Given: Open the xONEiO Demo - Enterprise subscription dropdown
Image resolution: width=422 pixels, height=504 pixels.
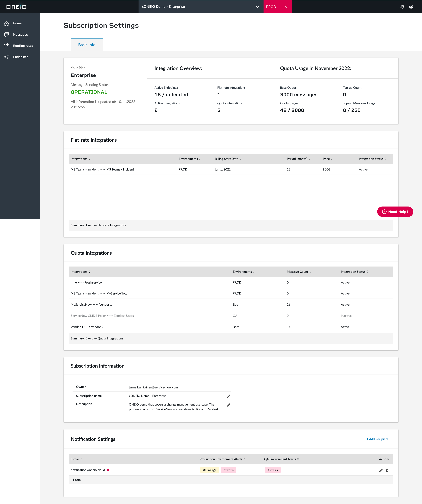Looking at the screenshot, I should (201, 7).
